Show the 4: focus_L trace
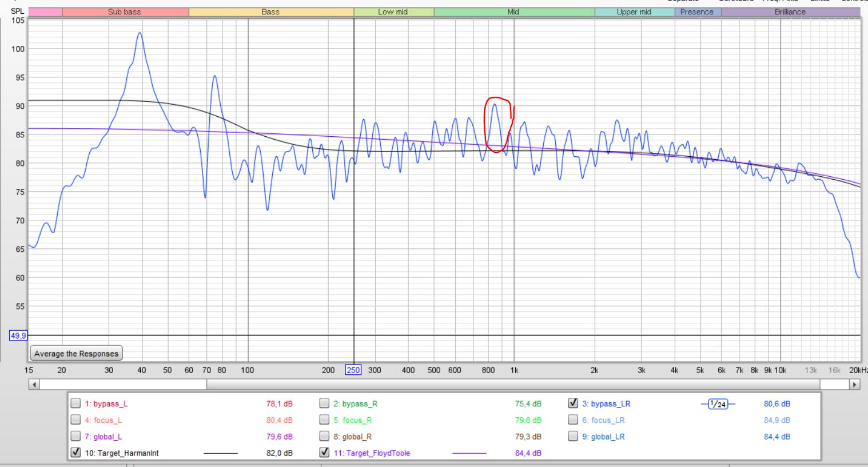Viewport: 868px width, 467px height. [75, 420]
